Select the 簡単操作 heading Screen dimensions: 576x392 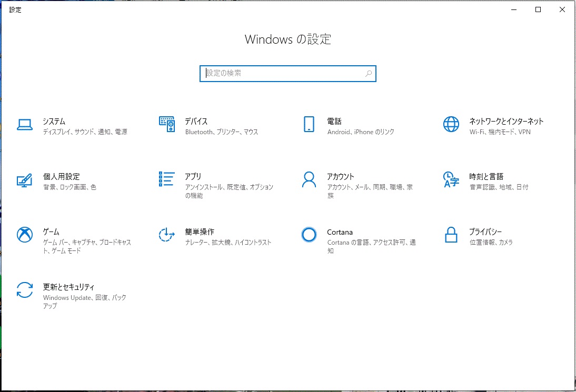(x=200, y=232)
